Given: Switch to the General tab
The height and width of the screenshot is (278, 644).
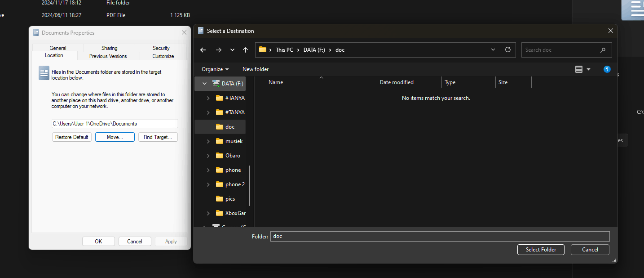Looking at the screenshot, I should tap(58, 48).
